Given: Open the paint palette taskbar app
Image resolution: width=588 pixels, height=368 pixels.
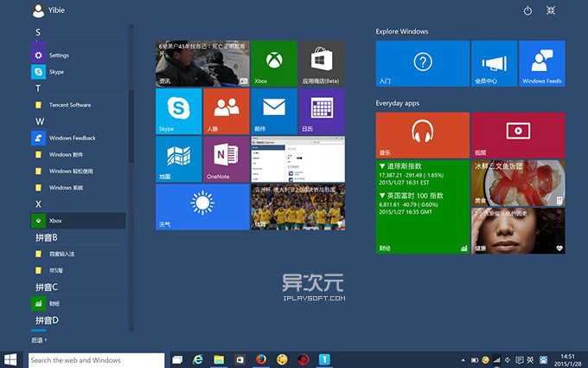Looking at the screenshot, I should coord(282,359).
